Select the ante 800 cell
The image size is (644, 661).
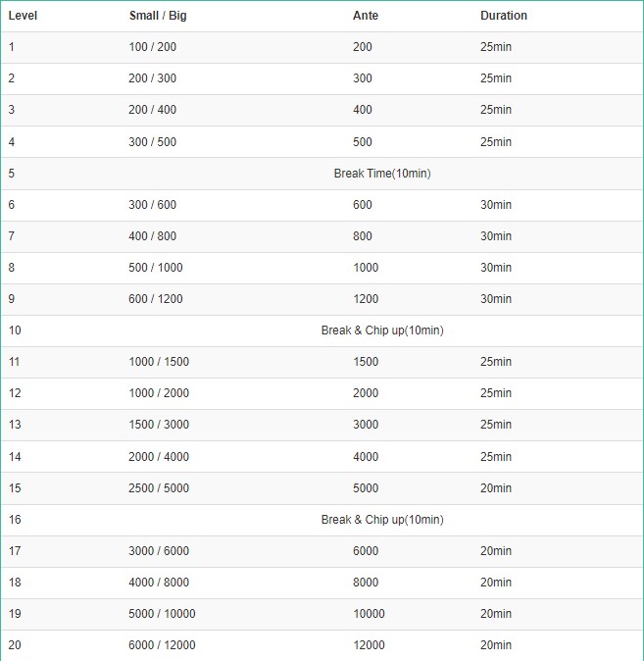click(363, 236)
